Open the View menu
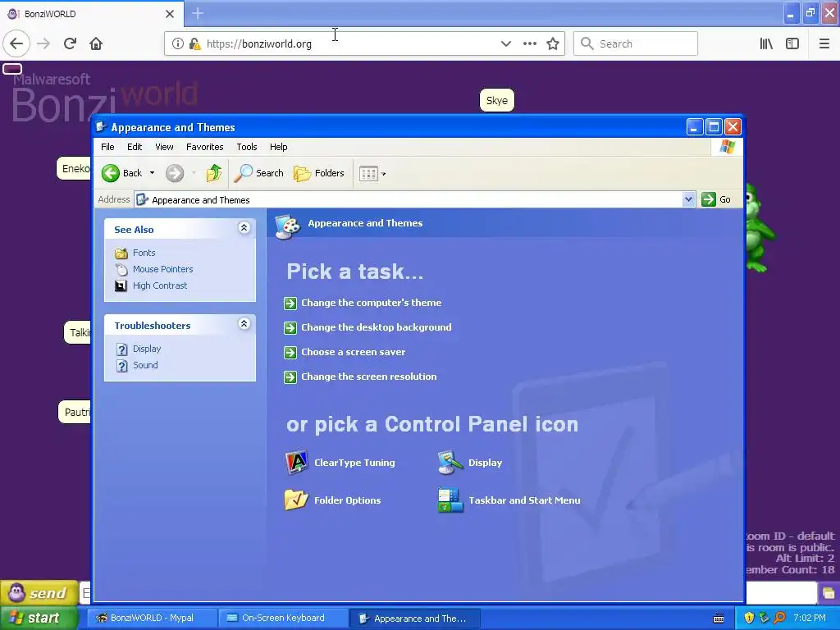This screenshot has width=840, height=630. (164, 147)
